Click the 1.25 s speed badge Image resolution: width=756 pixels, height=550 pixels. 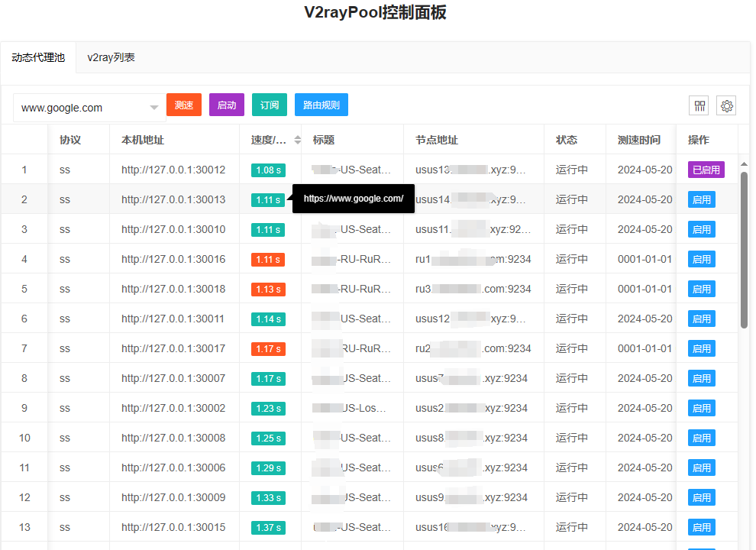click(268, 438)
